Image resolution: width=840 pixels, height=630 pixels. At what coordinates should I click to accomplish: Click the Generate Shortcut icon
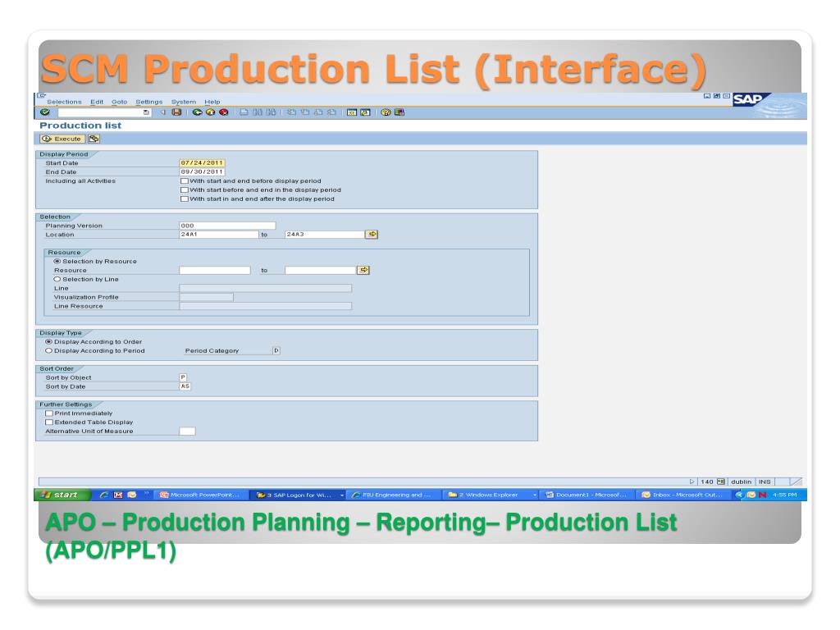[x=365, y=112]
